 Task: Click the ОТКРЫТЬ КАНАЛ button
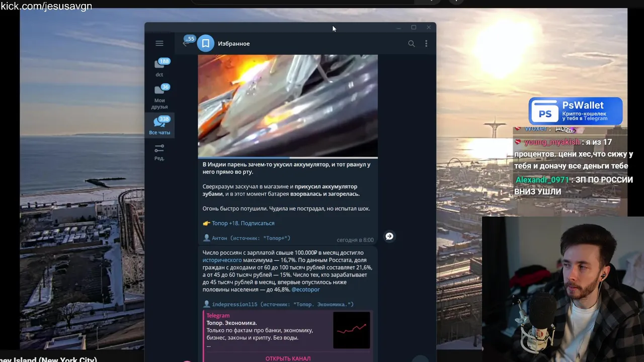click(288, 358)
